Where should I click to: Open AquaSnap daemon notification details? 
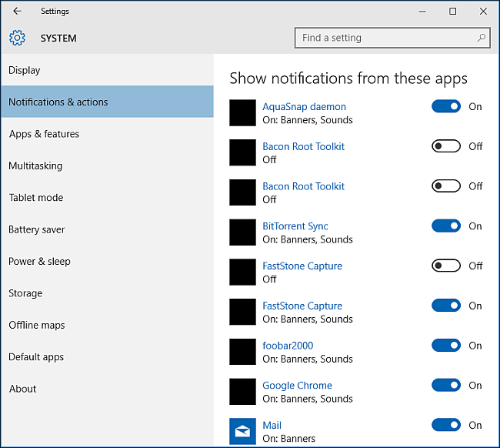point(304,106)
